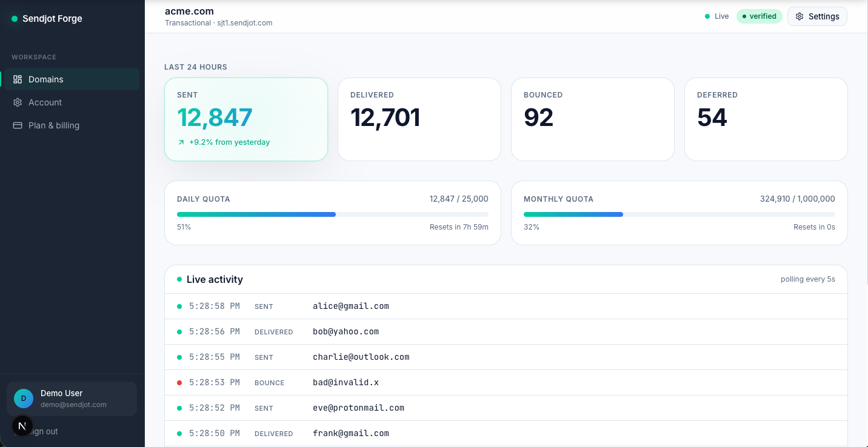
Task: Select the Sent stat card
Action: 246,119
